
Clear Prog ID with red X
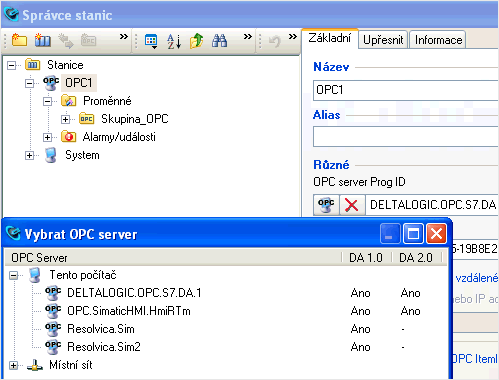[352, 205]
